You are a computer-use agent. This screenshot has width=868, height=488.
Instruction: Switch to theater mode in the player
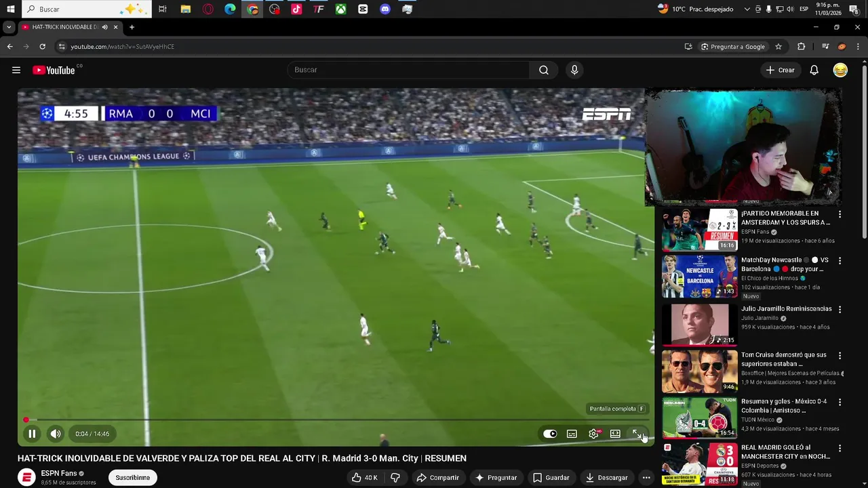[x=615, y=434]
